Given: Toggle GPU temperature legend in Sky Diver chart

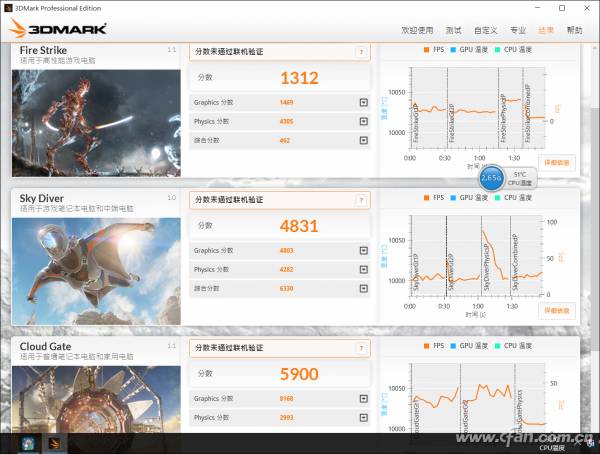Looking at the screenshot, I should click(x=470, y=198).
